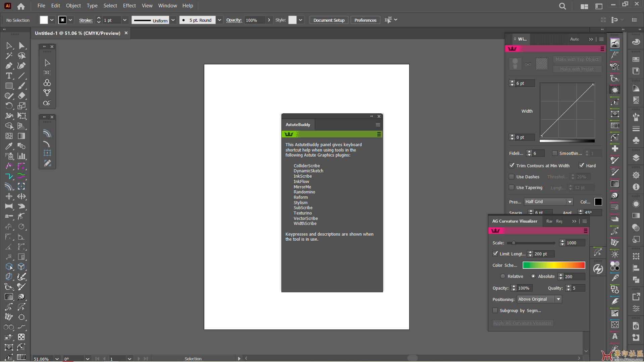Enable the Smoothing checkbox
The height and width of the screenshot is (362, 644).
(555, 153)
